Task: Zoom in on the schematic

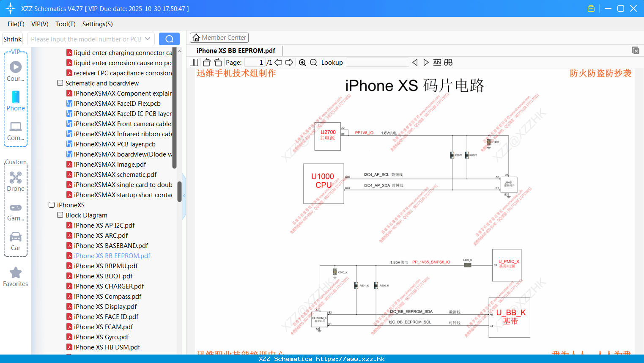Action: point(302,62)
